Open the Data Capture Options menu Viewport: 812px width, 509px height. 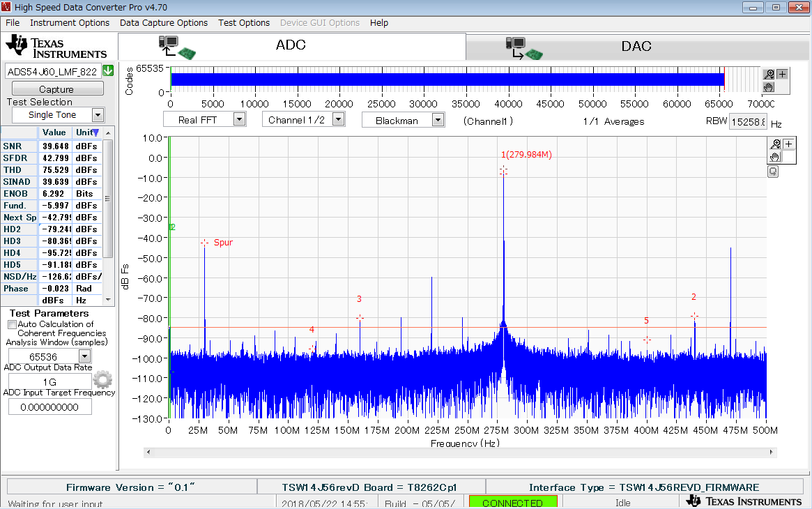tap(164, 23)
